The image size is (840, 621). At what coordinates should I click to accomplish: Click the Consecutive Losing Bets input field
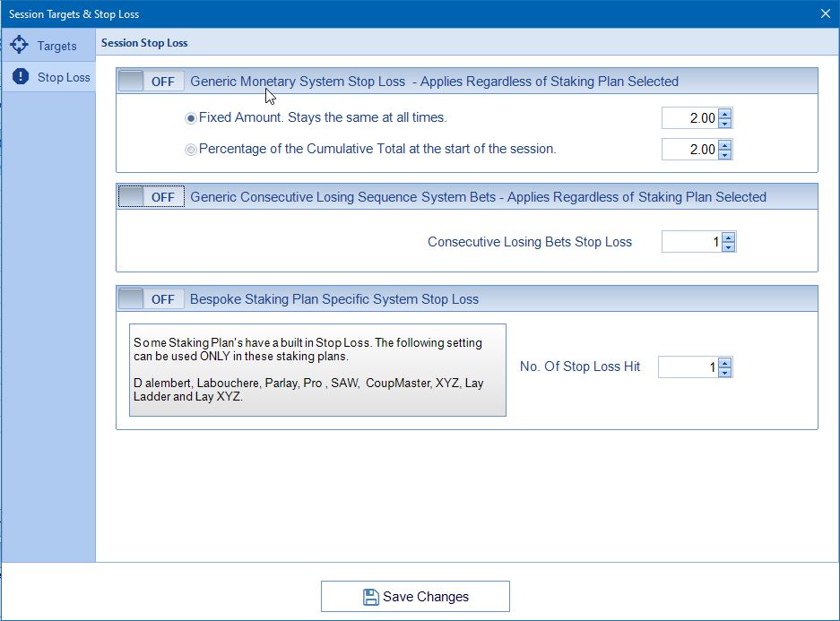691,242
